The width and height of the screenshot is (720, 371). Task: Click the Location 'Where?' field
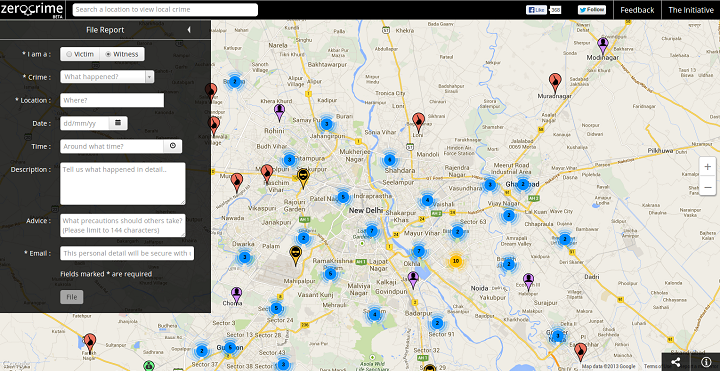point(112,100)
